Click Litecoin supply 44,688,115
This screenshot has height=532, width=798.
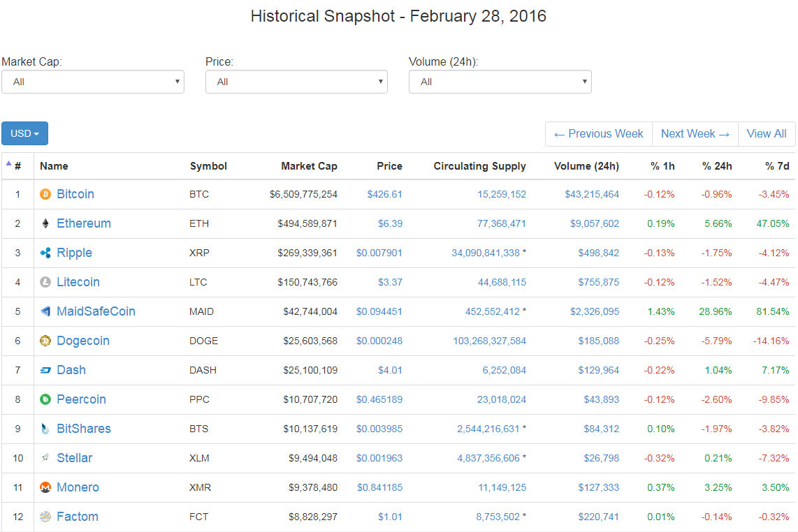tap(502, 282)
